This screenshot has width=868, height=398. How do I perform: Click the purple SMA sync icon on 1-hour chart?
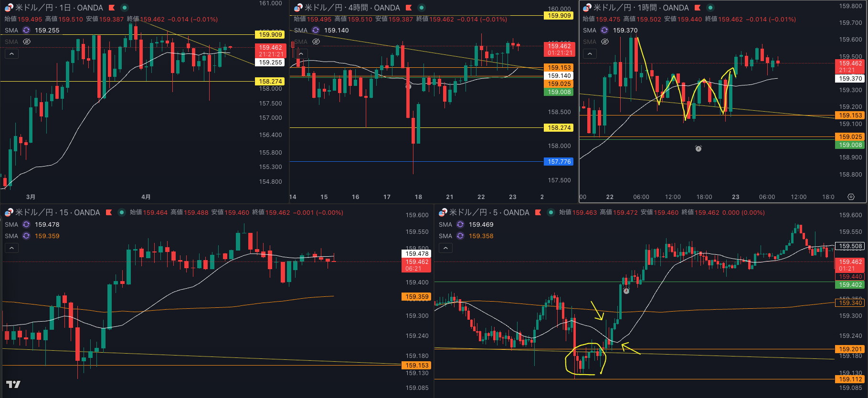[604, 30]
